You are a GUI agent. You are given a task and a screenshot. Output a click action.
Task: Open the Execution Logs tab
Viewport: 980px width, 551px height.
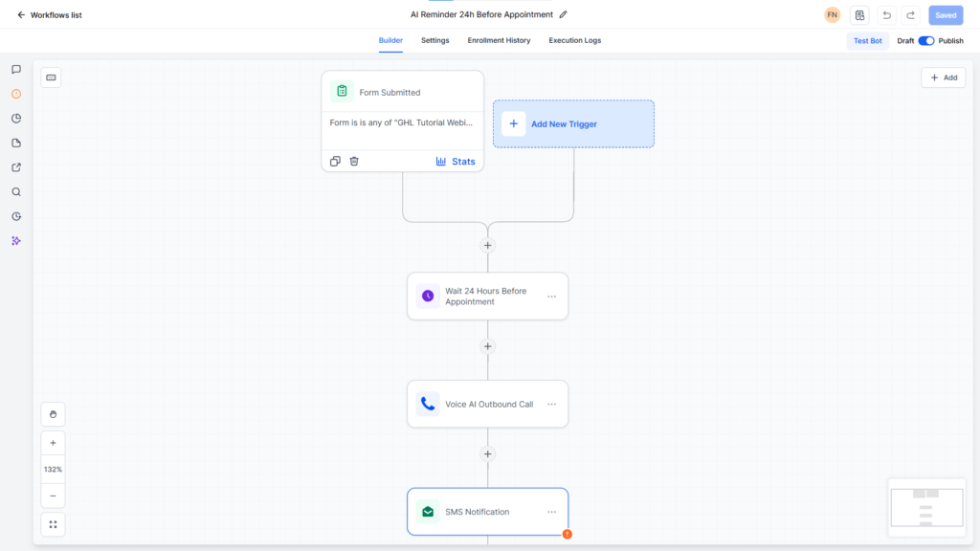pos(575,40)
